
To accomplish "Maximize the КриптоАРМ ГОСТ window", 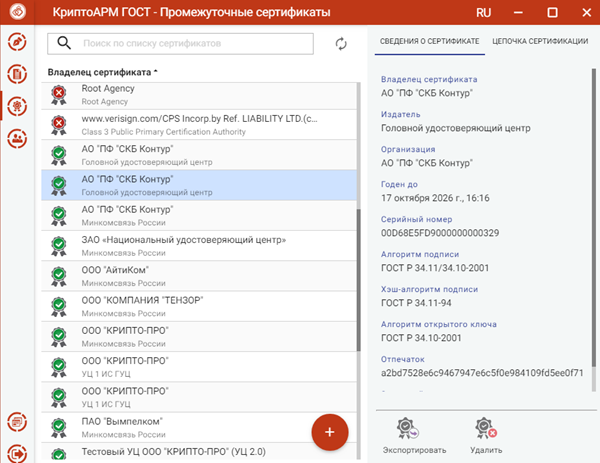I will point(553,13).
